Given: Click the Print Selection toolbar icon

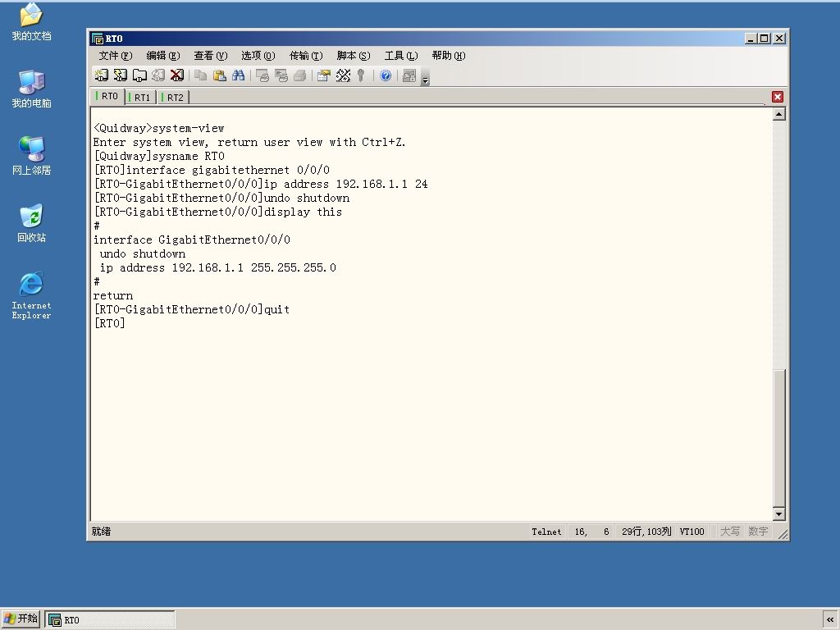Looking at the screenshot, I should pyautogui.click(x=281, y=75).
